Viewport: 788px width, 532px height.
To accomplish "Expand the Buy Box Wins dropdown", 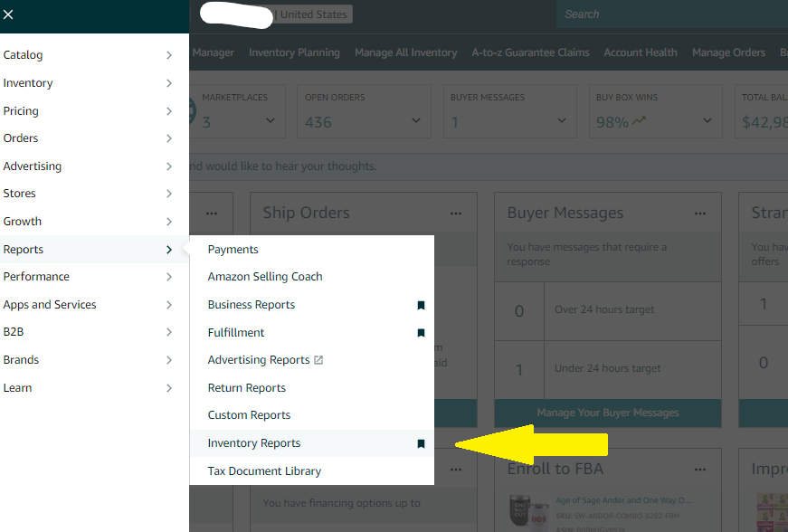I will point(707,120).
